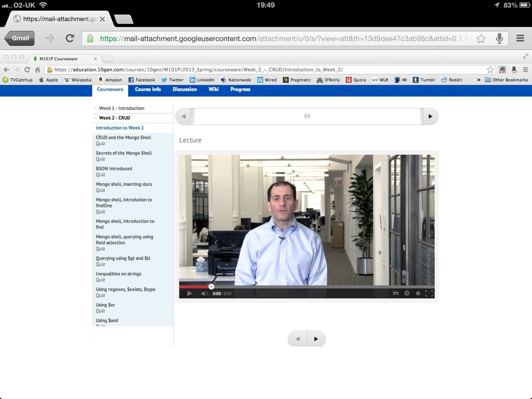Enter fullscreen mode in video player
This screenshot has height=399, width=532.
[x=429, y=293]
